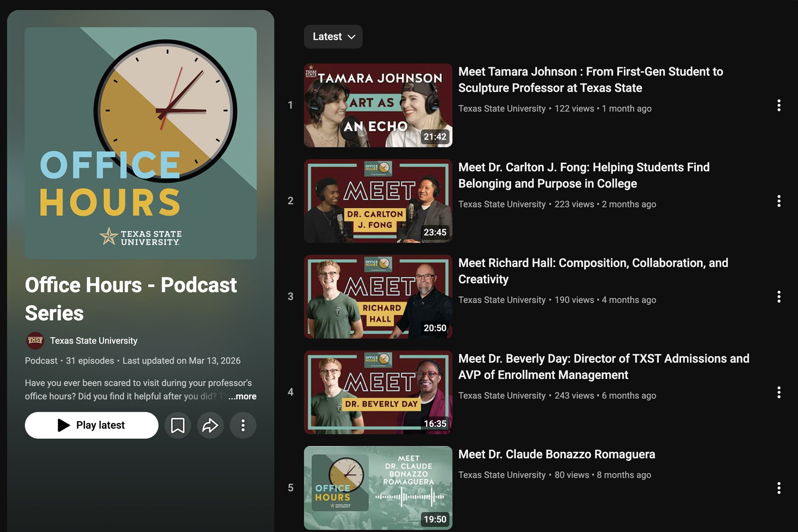Click the Office Hours podcast cover art

click(x=140, y=143)
